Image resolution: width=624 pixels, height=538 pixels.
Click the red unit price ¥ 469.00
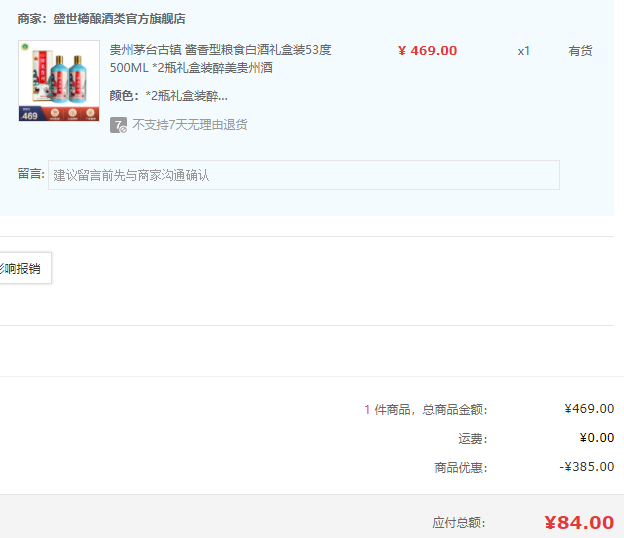pyautogui.click(x=427, y=51)
